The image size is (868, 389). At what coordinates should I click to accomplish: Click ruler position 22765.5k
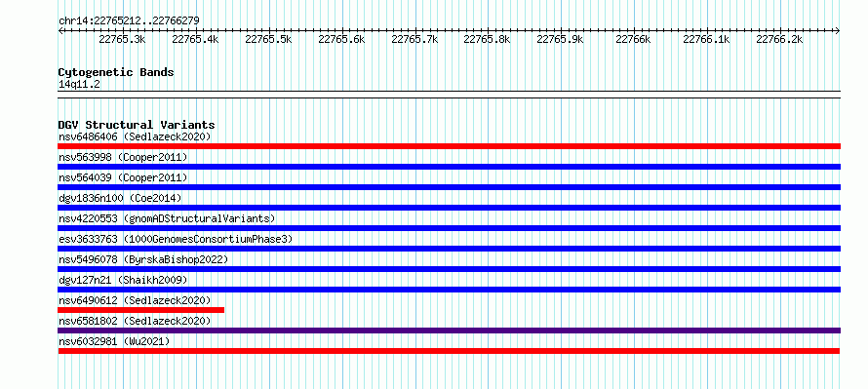[x=268, y=39]
